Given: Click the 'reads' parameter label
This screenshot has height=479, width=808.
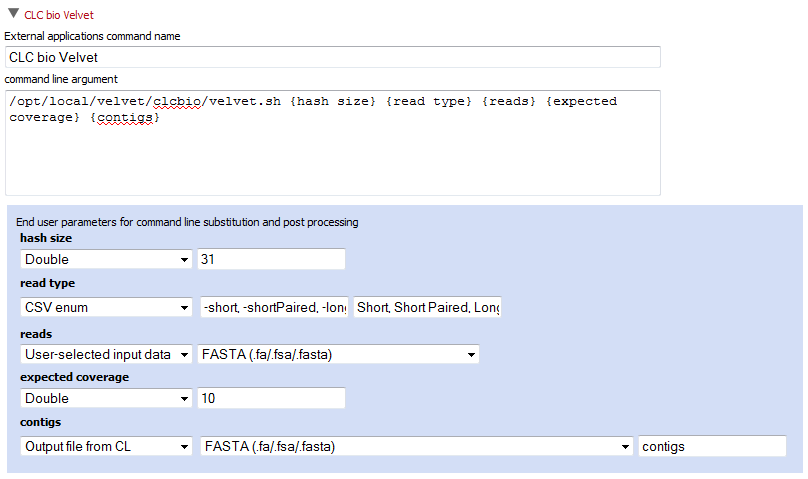Looking at the screenshot, I should click(36, 334).
